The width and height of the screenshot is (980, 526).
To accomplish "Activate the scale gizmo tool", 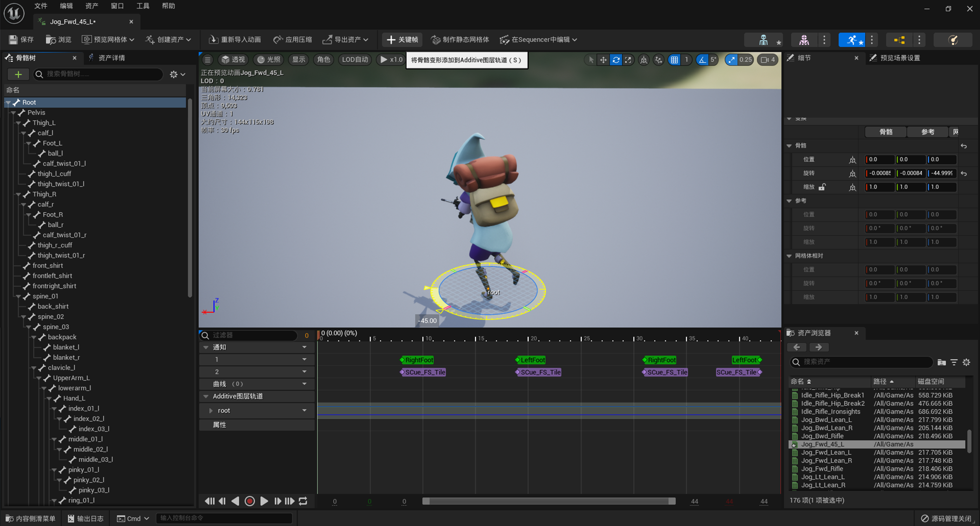I will pos(628,60).
